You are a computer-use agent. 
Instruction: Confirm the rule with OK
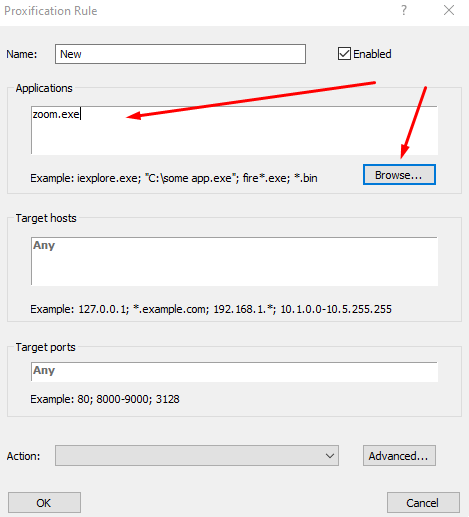[x=44, y=503]
